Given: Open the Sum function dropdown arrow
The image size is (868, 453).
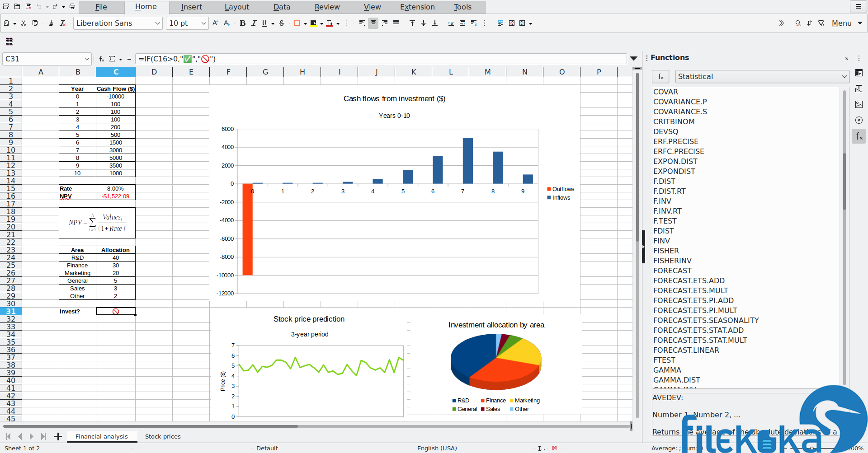Looking at the screenshot, I should (x=121, y=59).
